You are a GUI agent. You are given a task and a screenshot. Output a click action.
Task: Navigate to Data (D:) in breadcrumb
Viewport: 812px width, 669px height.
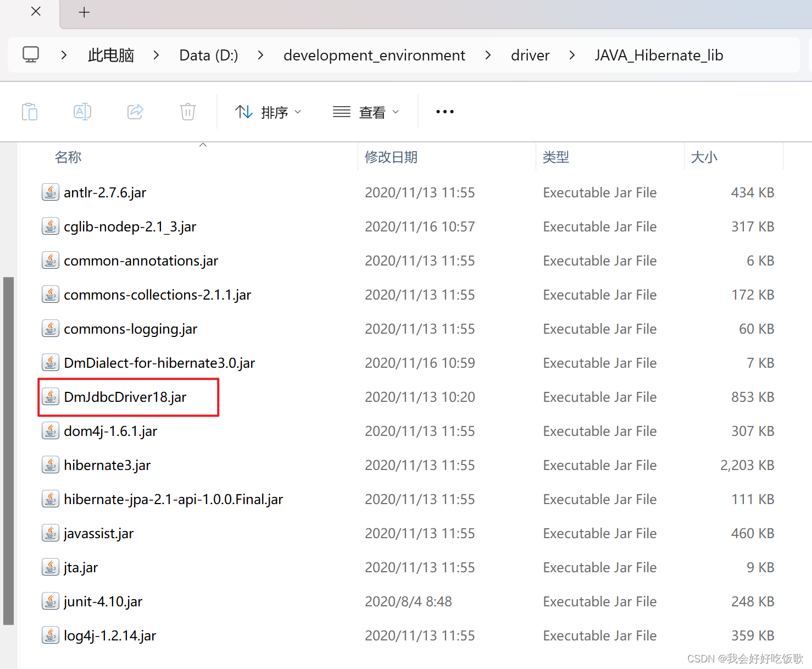[209, 55]
